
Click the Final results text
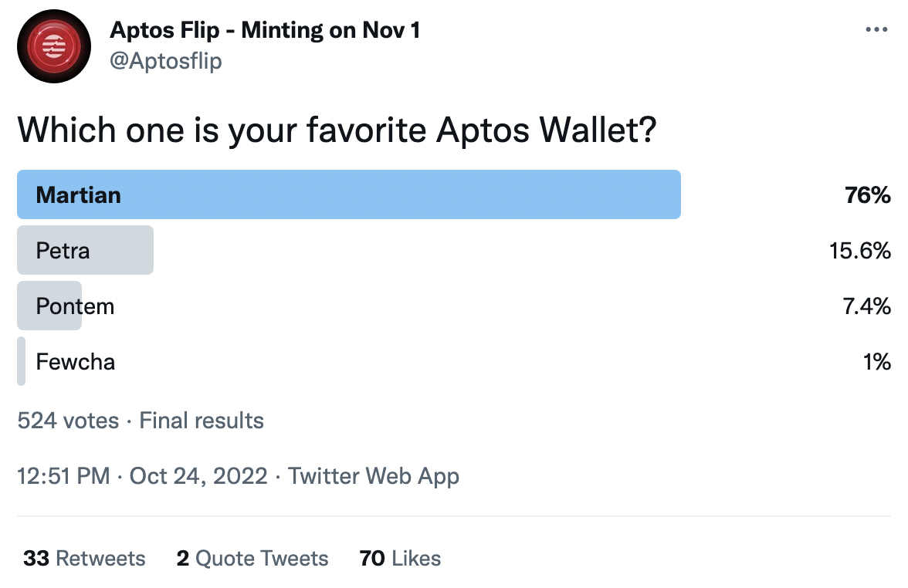(x=202, y=421)
